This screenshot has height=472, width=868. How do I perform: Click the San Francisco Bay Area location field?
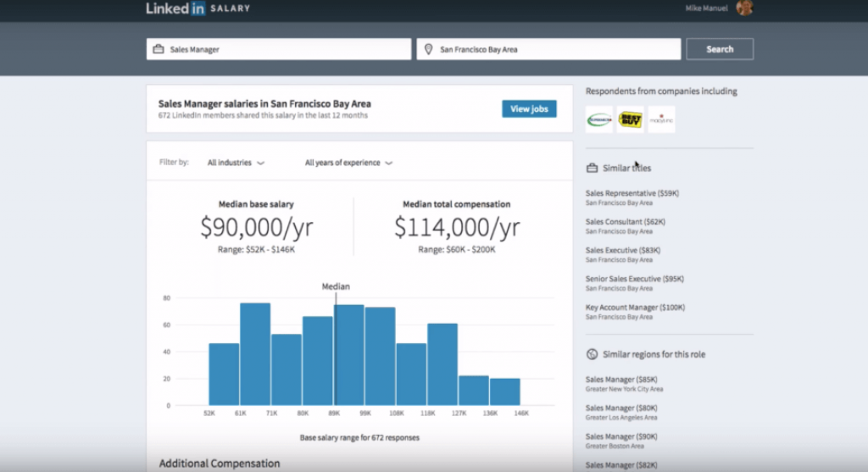coord(548,49)
